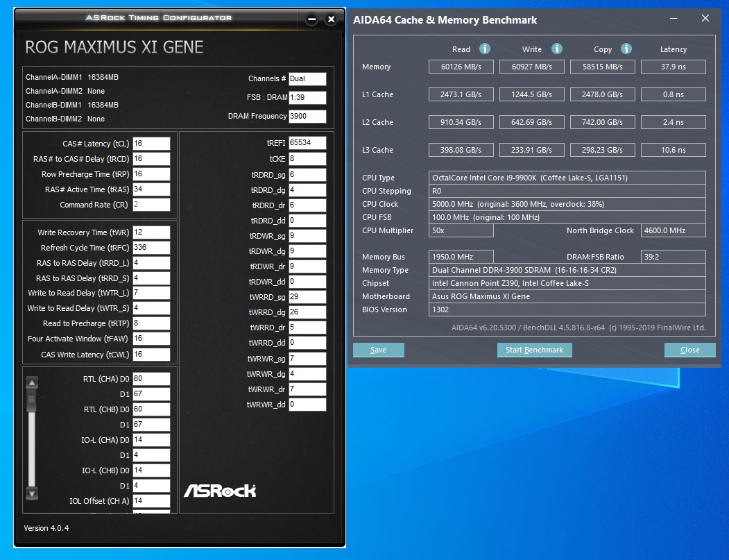Click the Command Rate (CR) field
729x560 pixels.
151,204
